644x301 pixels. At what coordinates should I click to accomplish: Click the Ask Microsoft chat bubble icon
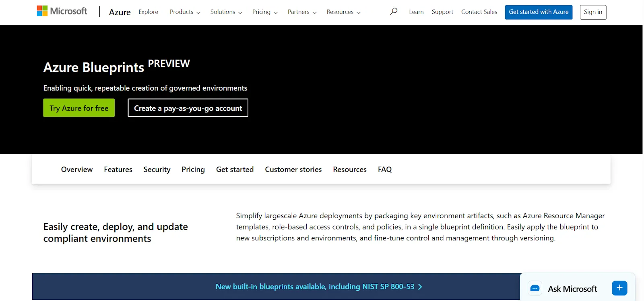(x=535, y=288)
